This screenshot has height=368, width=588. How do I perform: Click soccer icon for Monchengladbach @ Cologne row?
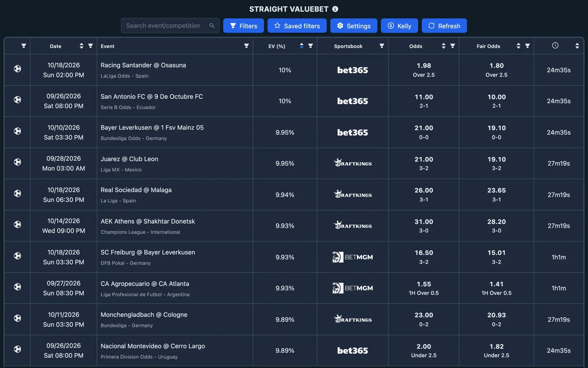coord(17,318)
